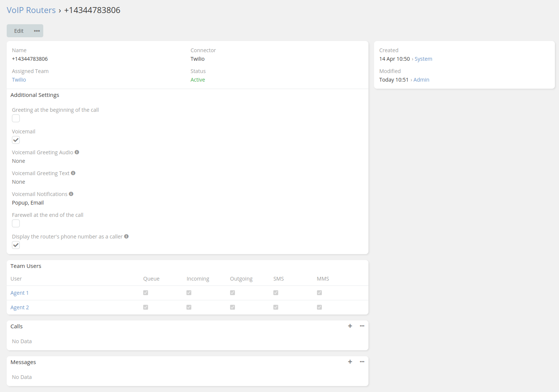This screenshot has height=392, width=559.
Task: Open Agent 2's profile
Action: 19,307
